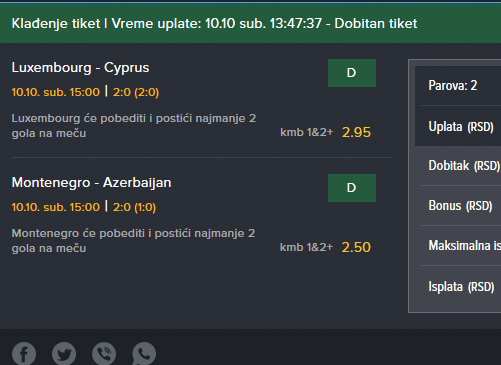Image resolution: width=501 pixels, height=365 pixels.
Task: Click the green D badge for Luxembourg match
Action: point(352,73)
